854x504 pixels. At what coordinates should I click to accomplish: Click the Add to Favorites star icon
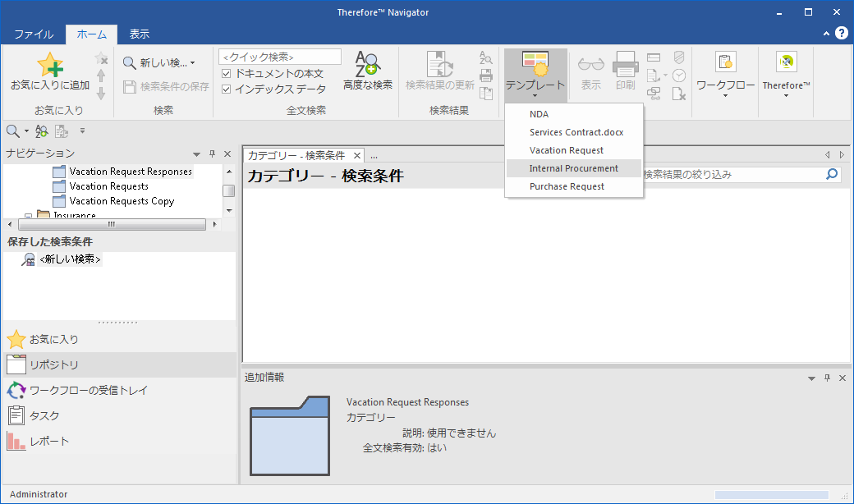[50, 65]
